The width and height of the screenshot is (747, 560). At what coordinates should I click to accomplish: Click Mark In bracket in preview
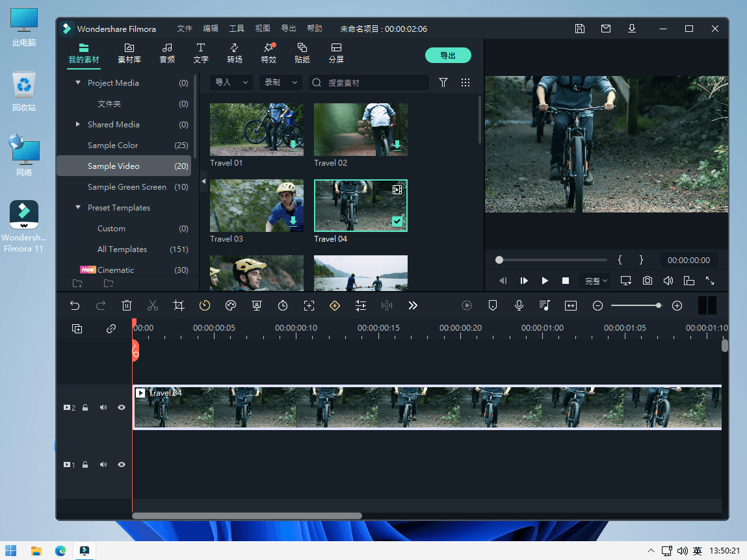(x=620, y=260)
